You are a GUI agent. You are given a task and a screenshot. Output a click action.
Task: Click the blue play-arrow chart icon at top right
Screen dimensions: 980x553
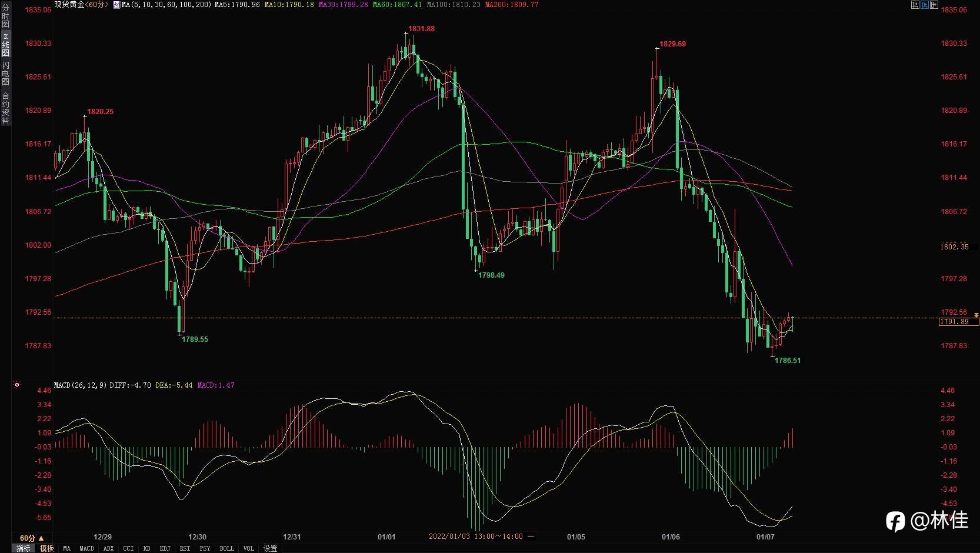click(x=925, y=5)
